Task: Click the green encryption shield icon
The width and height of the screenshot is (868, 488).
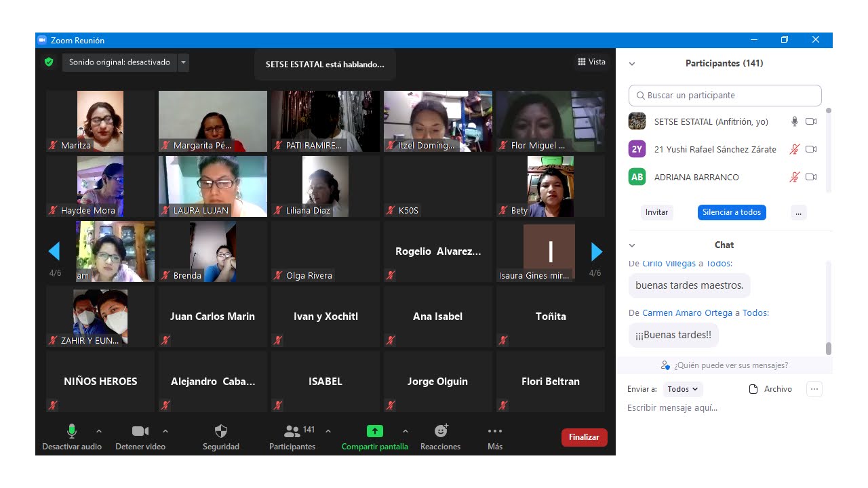Action: [49, 62]
